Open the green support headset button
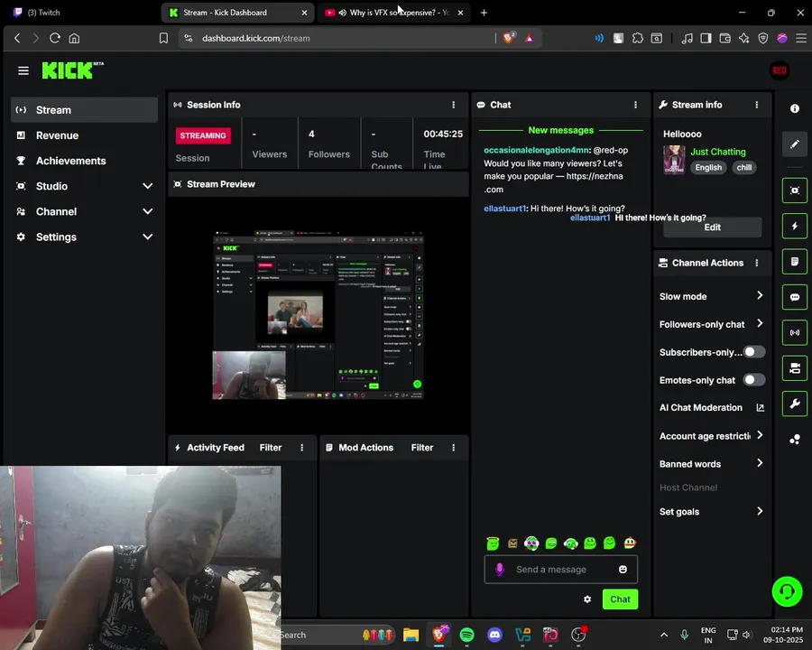Image resolution: width=812 pixels, height=650 pixels. (x=787, y=591)
